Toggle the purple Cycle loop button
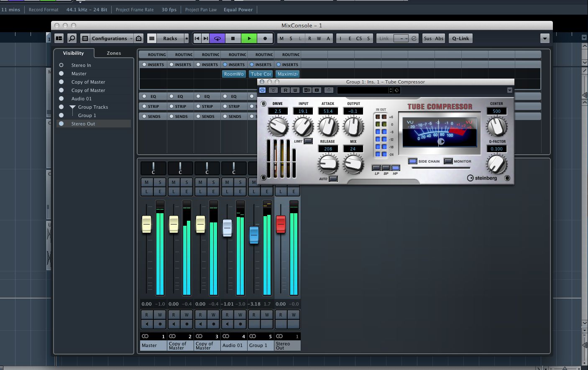Screen dimensions: 588x370 tap(217, 38)
